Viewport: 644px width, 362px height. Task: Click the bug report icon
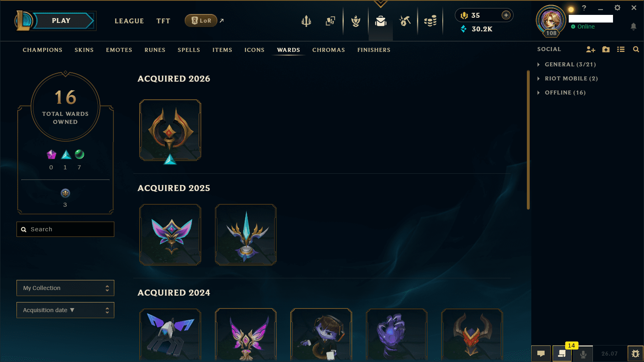(x=636, y=354)
